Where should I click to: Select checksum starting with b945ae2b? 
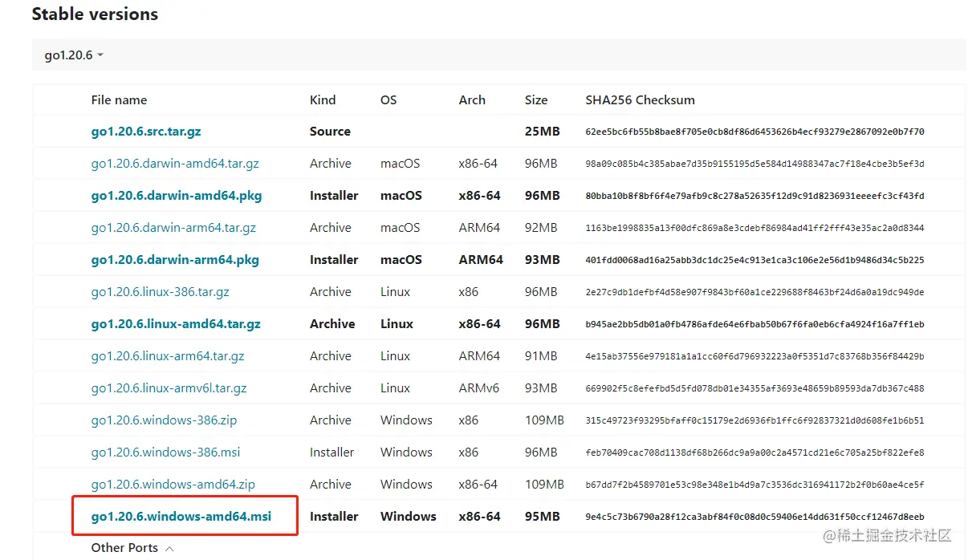click(x=755, y=324)
